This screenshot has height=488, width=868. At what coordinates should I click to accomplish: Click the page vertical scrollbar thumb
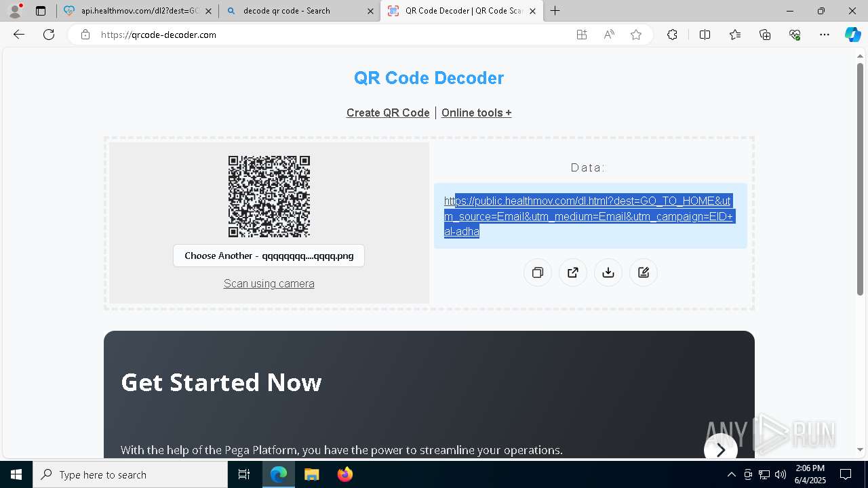(x=860, y=179)
